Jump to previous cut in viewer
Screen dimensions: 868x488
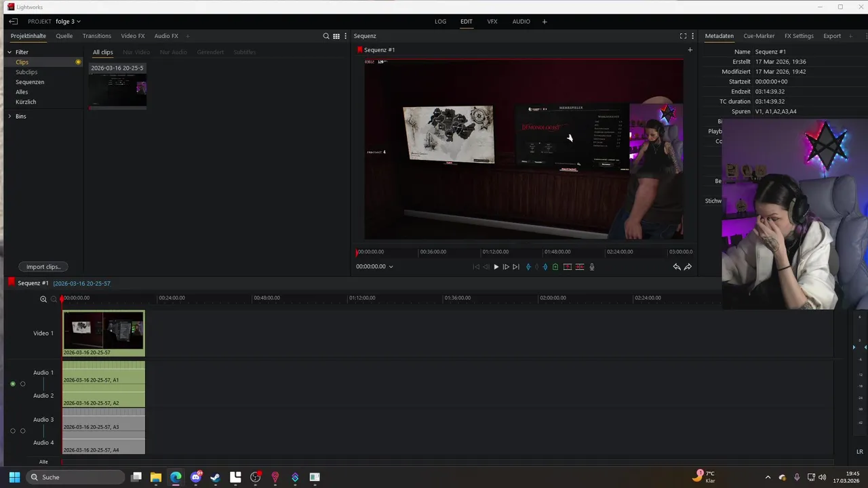click(476, 267)
